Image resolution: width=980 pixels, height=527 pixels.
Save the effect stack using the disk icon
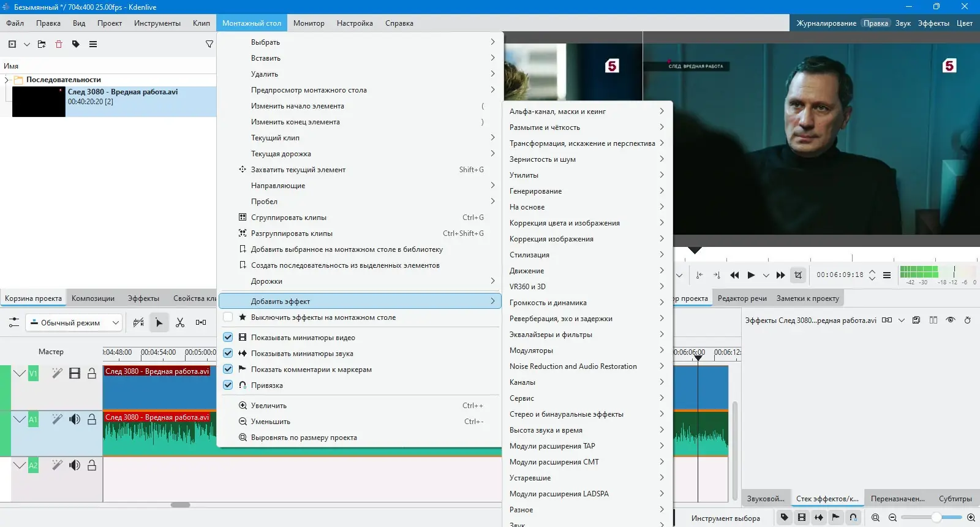click(916, 320)
